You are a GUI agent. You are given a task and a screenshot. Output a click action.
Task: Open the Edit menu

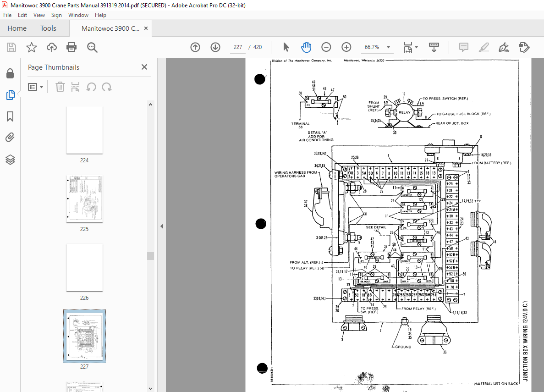22,15
